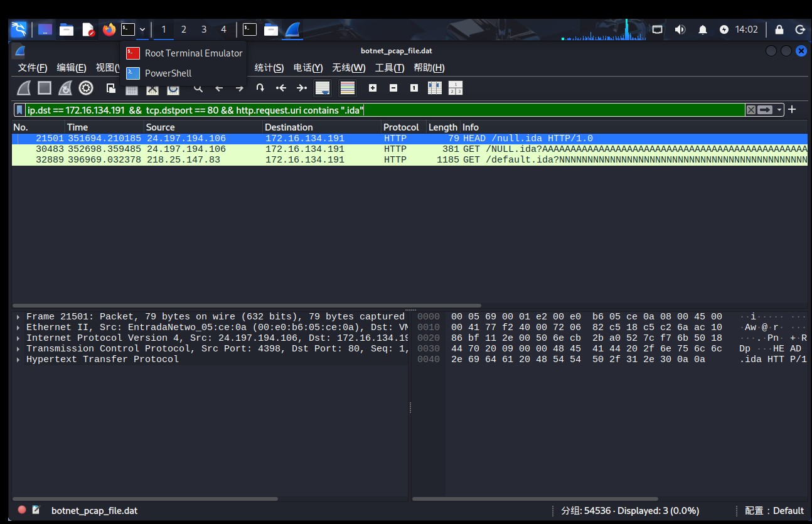Viewport: 812px width, 524px height.
Task: Click the volume icon in system tray
Action: click(x=680, y=29)
